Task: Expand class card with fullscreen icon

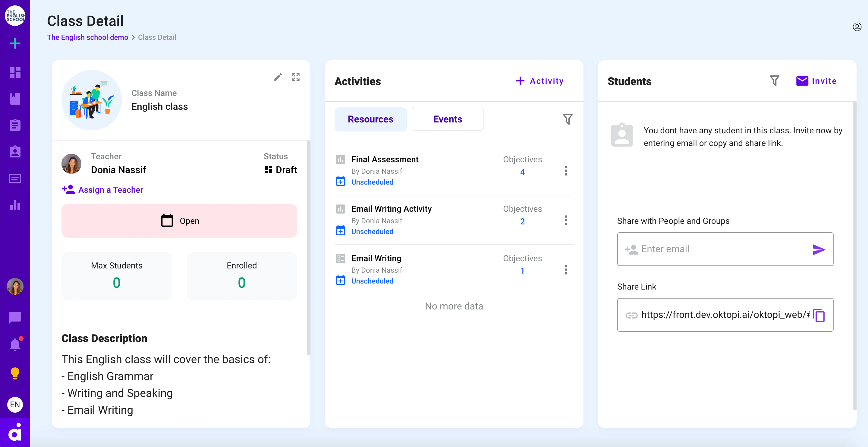Action: [x=295, y=77]
